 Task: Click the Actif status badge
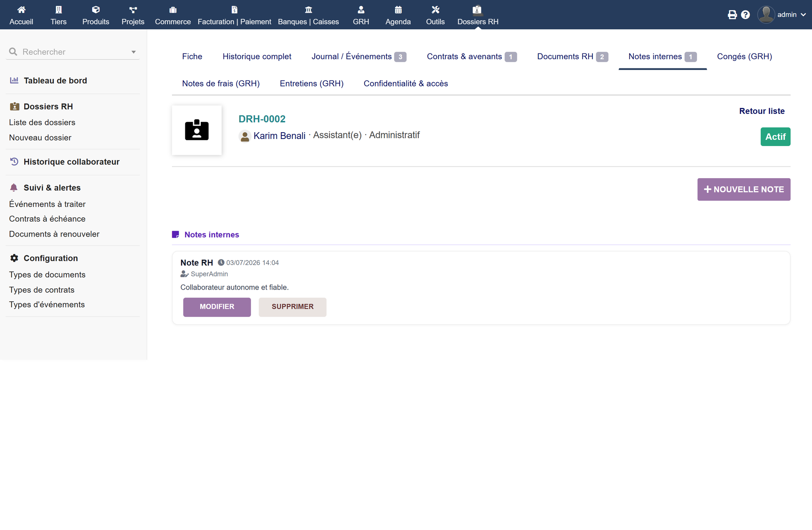pos(775,136)
